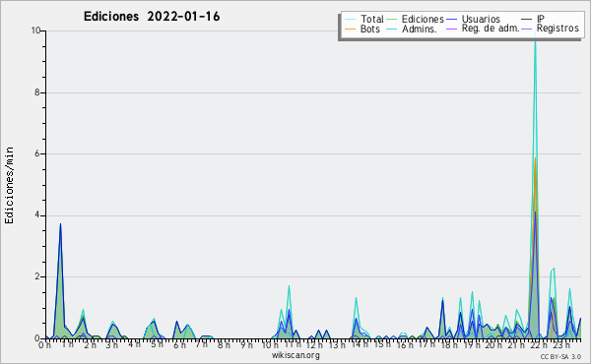Select the 'IP' legend entry

541,19
